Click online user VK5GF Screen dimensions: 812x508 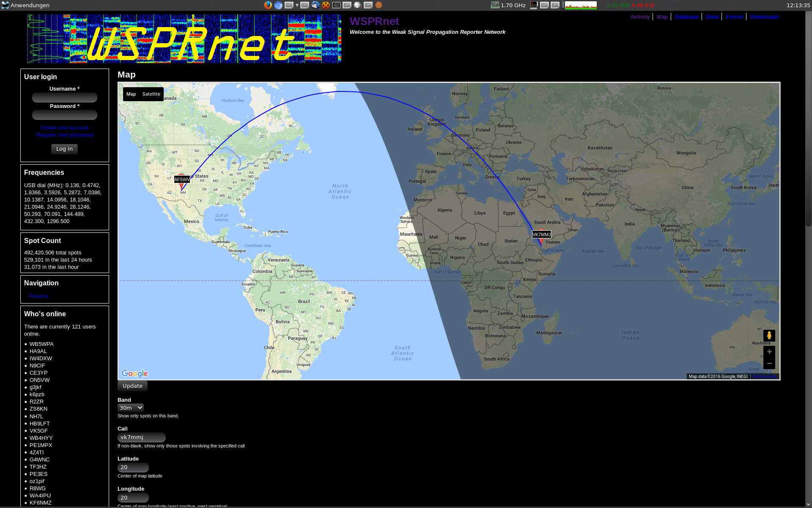(x=38, y=431)
